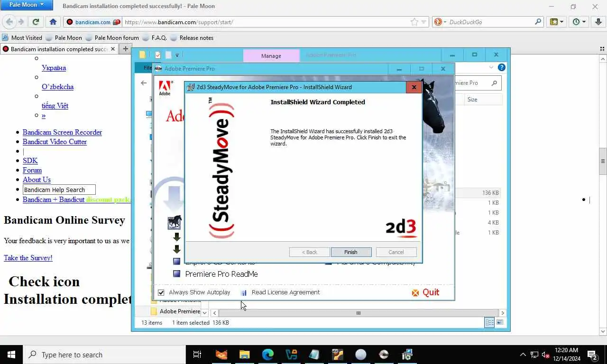Screen dimensions: 607x364
Task: Close the Bandicam installation tab
Action: (x=113, y=49)
